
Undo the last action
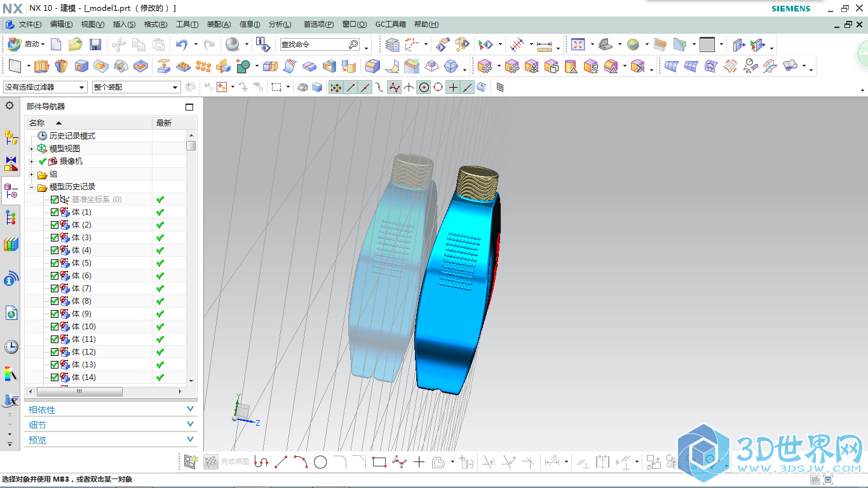182,44
